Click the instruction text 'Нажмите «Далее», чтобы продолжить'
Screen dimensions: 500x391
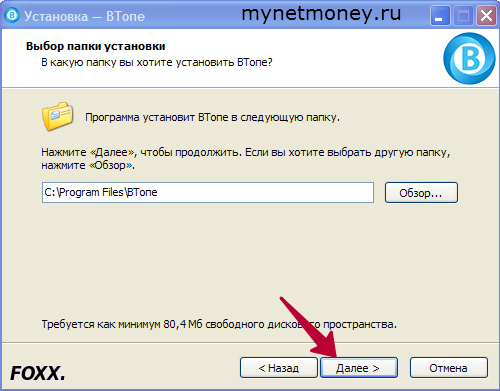140,152
